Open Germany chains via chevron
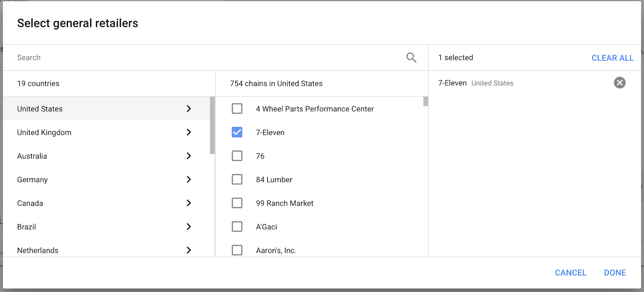This screenshot has width=644, height=292. (189, 180)
